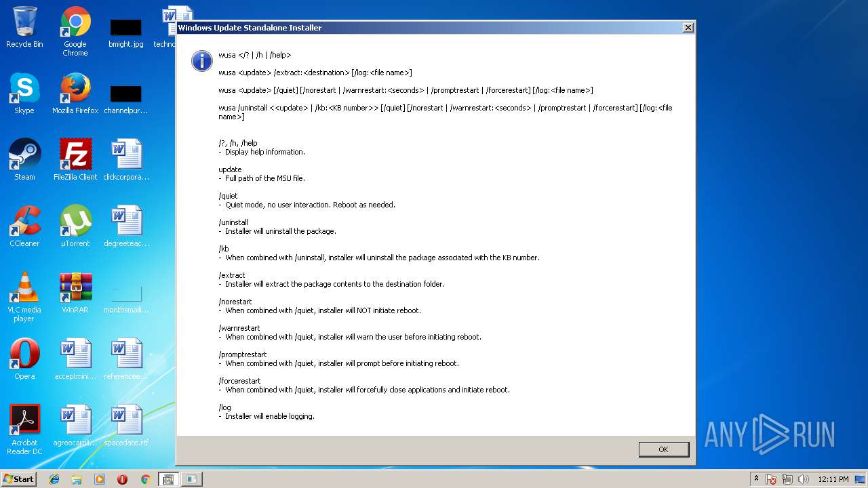Click the blue information icon in the dialog
This screenshot has height=488, width=868.
[x=202, y=60]
